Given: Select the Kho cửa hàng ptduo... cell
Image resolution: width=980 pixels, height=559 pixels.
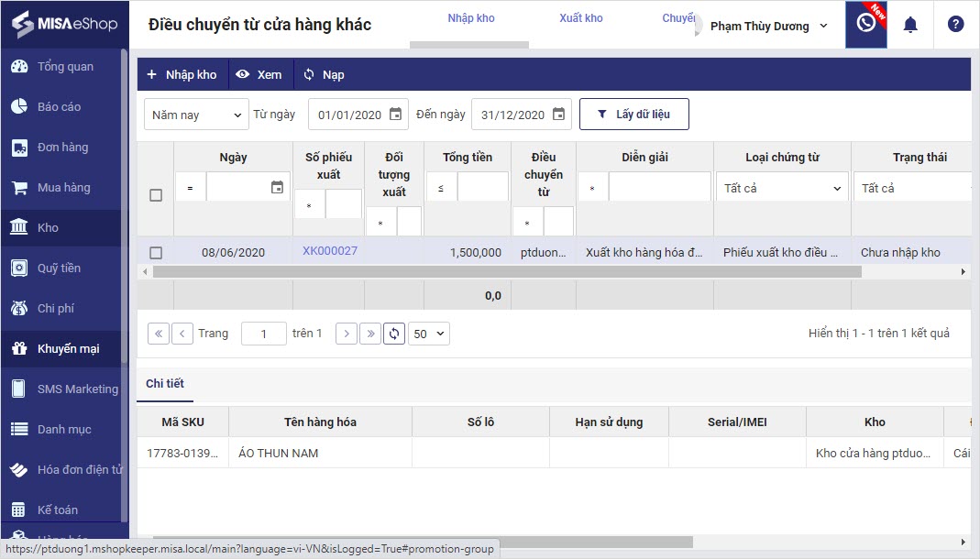Looking at the screenshot, I should pos(875,453).
